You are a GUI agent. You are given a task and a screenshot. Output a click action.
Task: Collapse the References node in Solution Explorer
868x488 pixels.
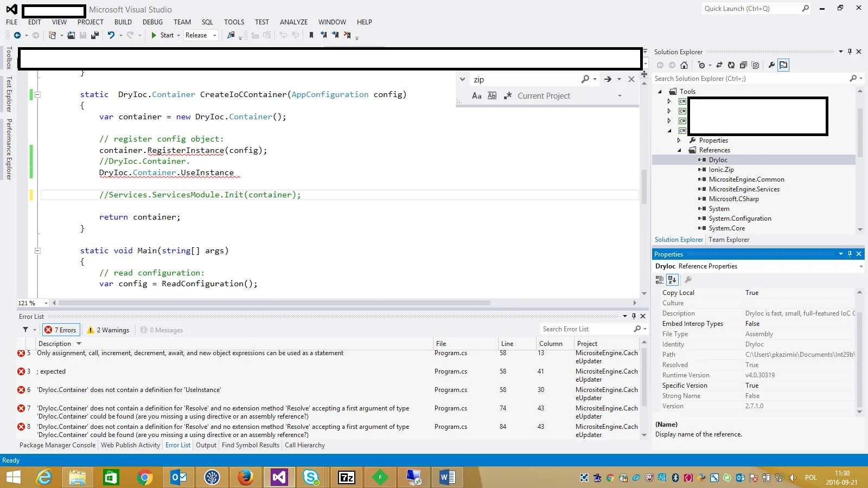[x=679, y=150]
